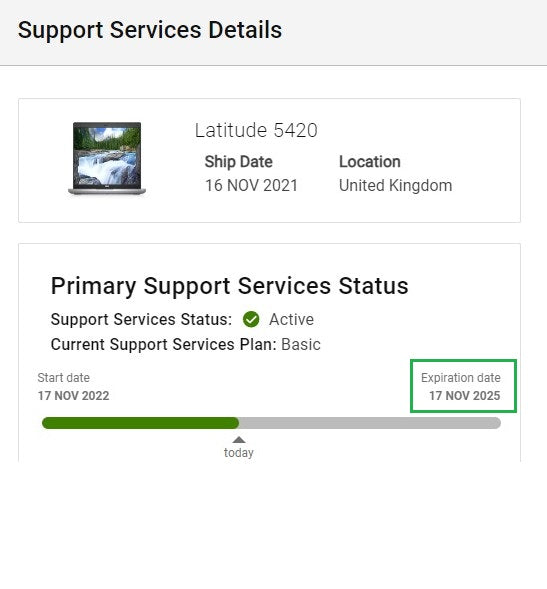Screen dimensions: 547x589
Task: Click the Start date 17 NOV 2022 text
Action: 73,387
